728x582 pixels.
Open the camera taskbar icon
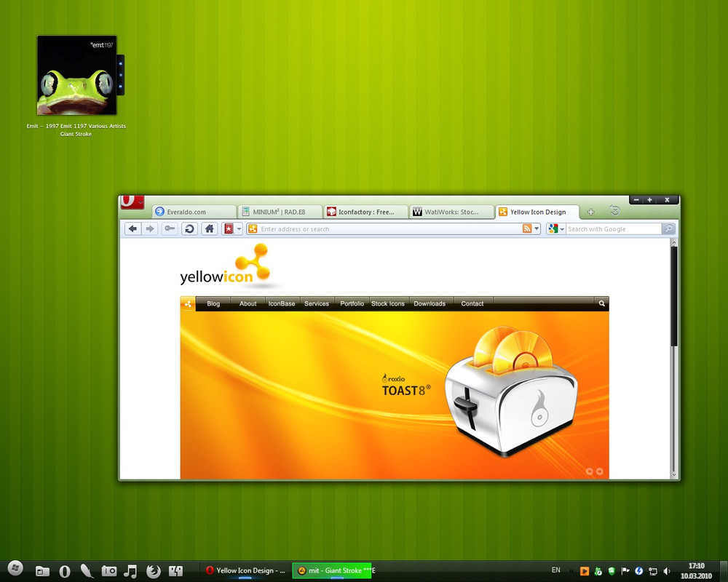pos(109,571)
